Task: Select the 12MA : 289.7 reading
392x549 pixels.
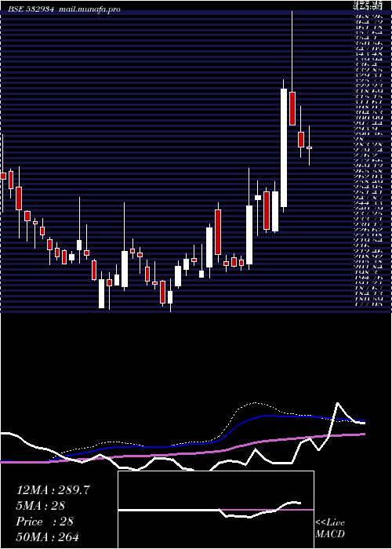Action: pos(53,490)
